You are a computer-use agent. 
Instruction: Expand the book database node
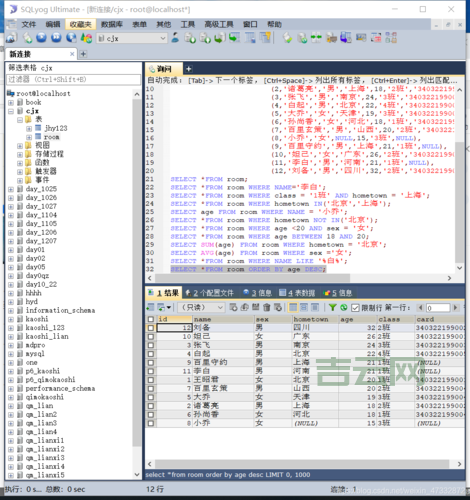11,102
